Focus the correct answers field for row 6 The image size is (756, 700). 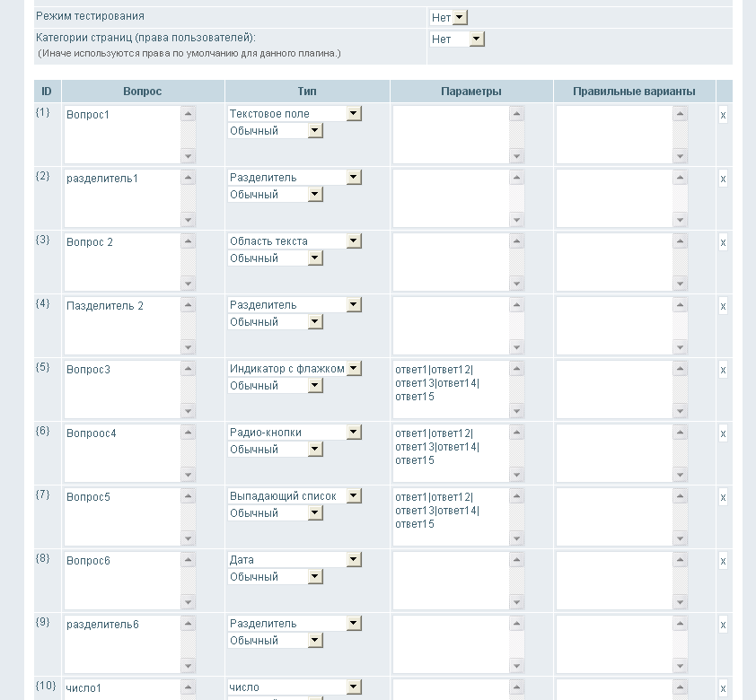click(614, 453)
